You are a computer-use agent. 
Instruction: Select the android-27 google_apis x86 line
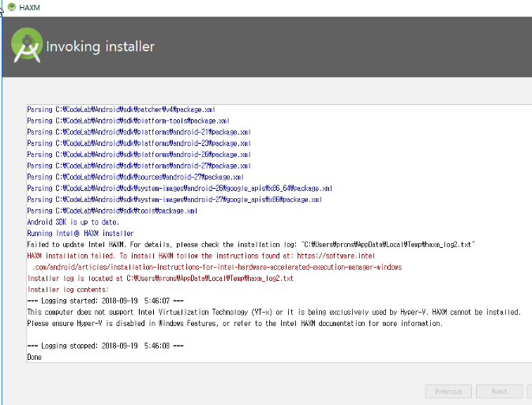pos(174,199)
